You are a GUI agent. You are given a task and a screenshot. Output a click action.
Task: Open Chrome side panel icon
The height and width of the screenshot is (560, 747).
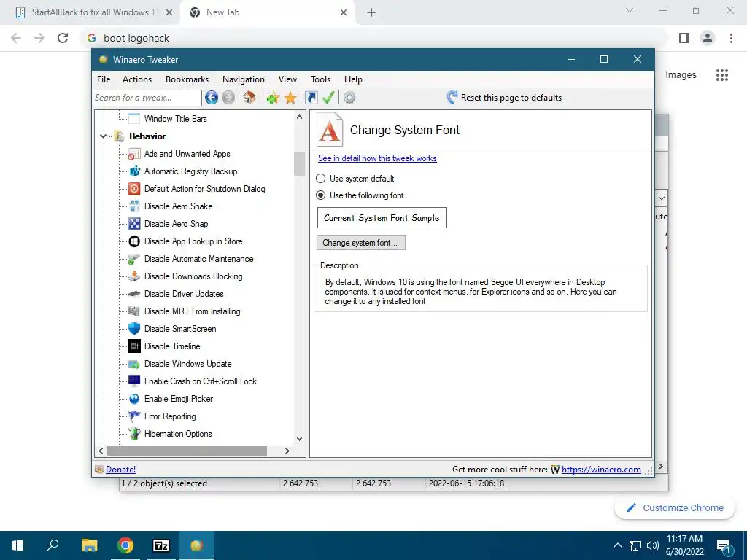pyautogui.click(x=684, y=38)
